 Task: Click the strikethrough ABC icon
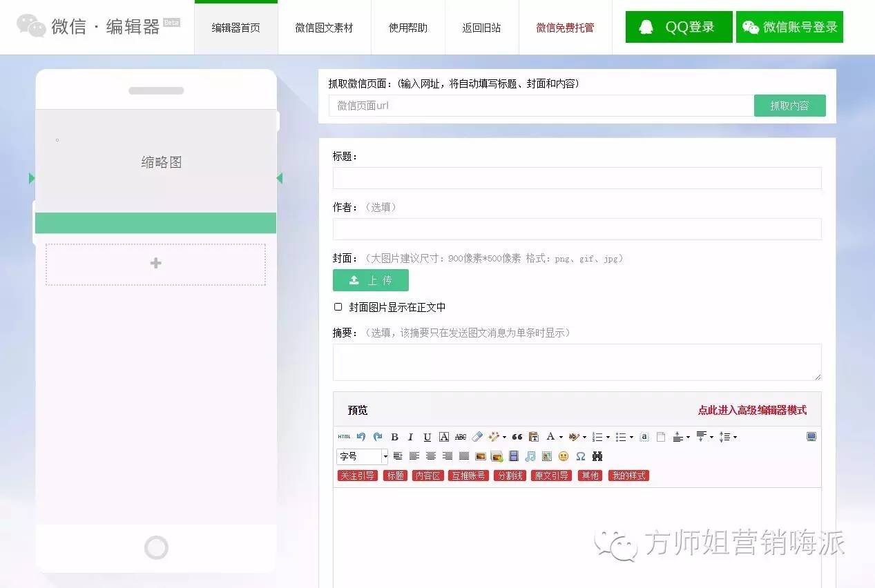(460, 436)
